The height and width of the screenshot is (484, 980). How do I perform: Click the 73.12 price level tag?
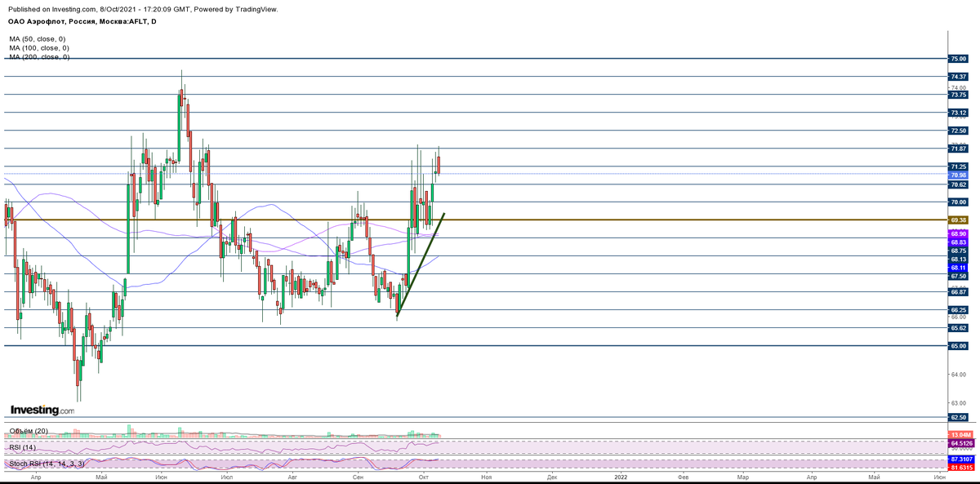958,113
